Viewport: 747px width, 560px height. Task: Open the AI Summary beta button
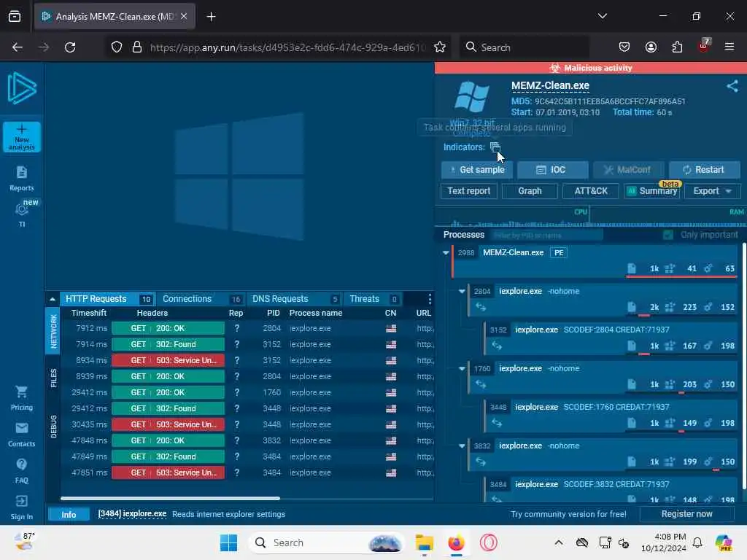[x=651, y=191]
